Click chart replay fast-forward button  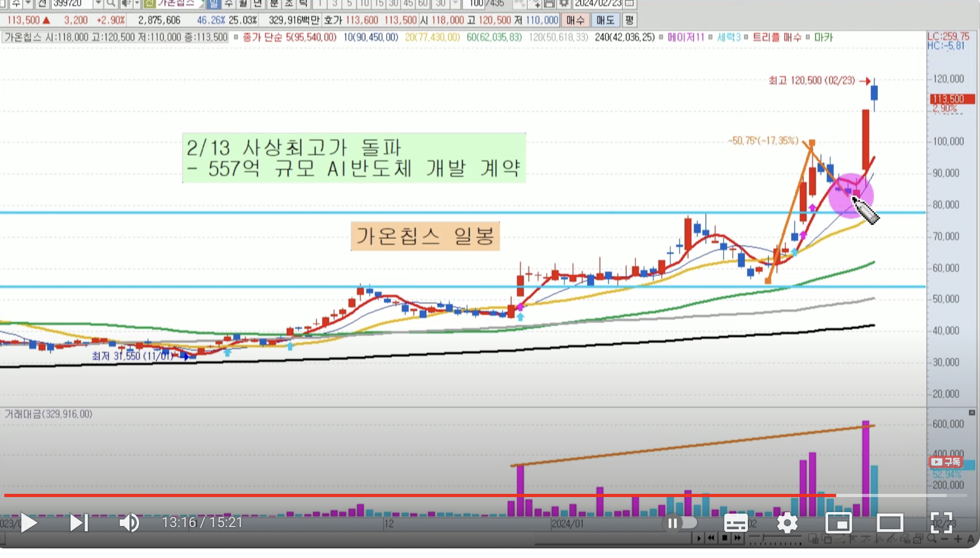738,538
